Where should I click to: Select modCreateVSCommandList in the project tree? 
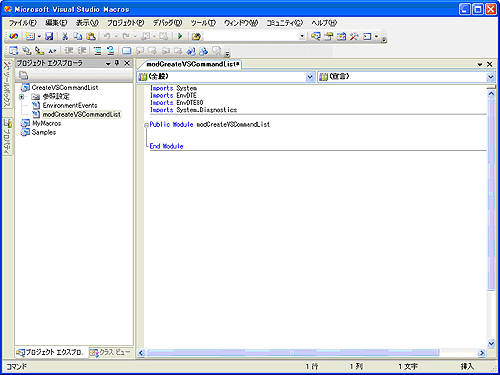tap(81, 114)
